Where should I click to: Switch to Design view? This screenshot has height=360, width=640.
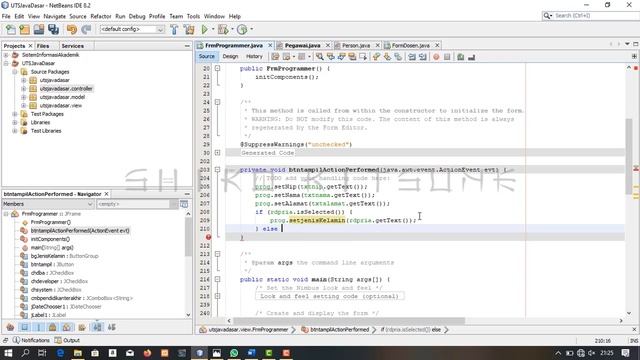click(x=230, y=56)
